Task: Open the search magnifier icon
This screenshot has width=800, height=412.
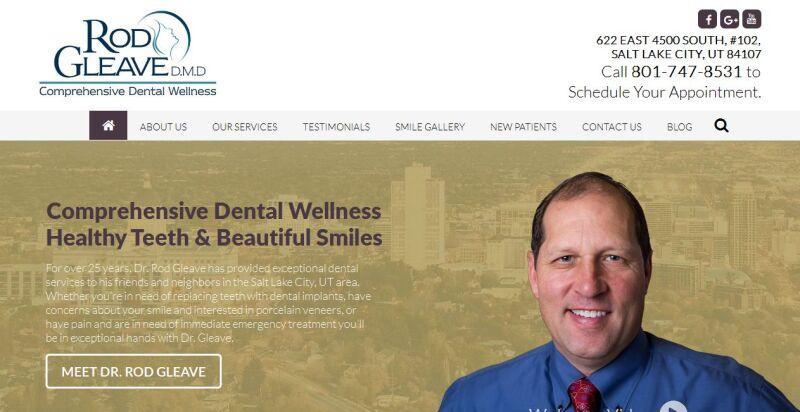Action: [x=721, y=125]
